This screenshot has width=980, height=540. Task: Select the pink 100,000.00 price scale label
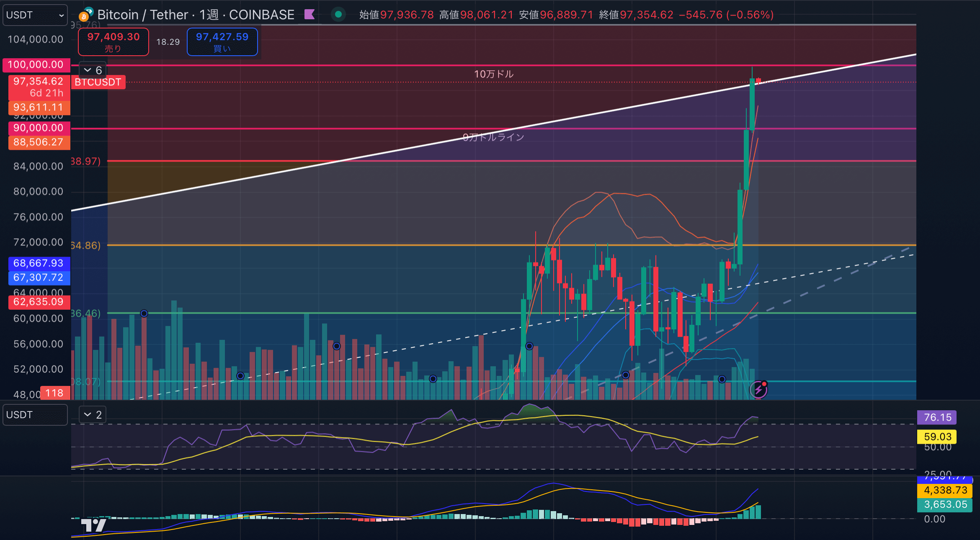36,65
